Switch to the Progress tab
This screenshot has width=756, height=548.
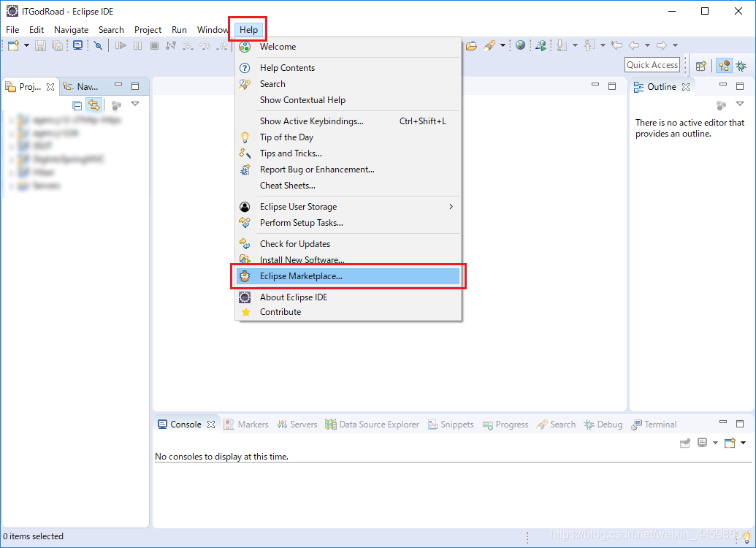pyautogui.click(x=505, y=424)
